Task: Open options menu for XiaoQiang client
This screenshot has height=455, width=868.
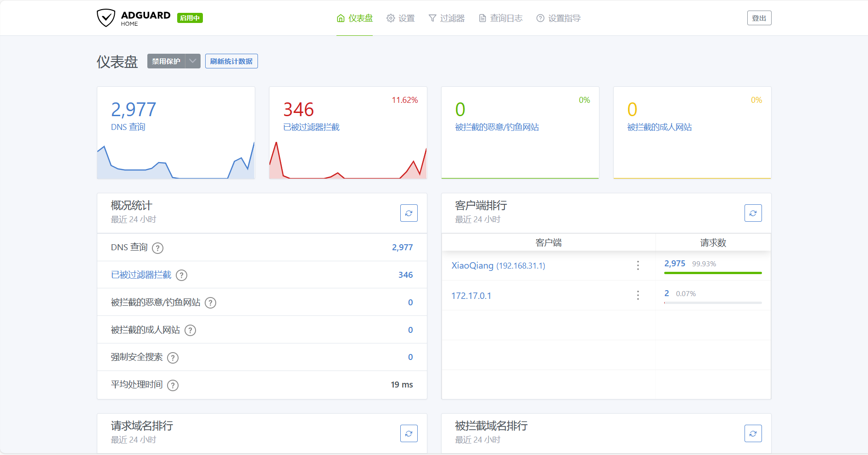Action: point(638,265)
